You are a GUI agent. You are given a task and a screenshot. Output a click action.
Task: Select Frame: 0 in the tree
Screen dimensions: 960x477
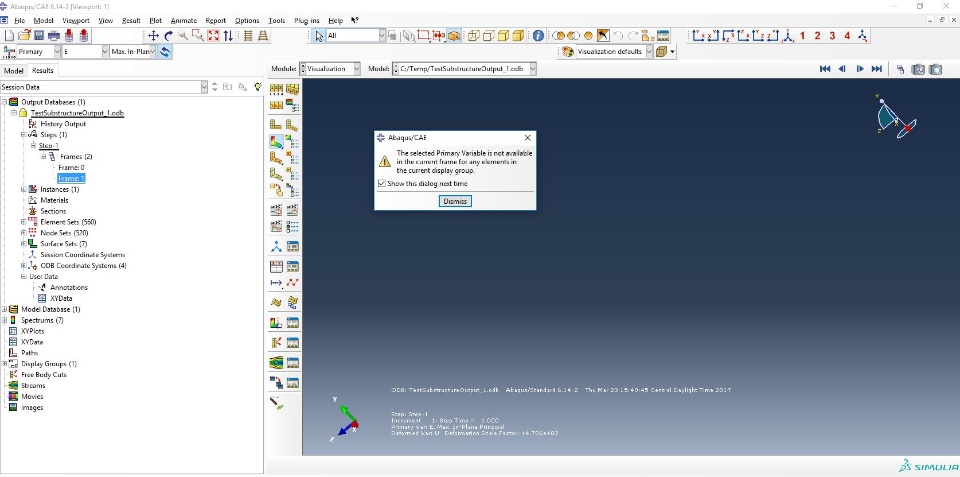pyautogui.click(x=71, y=167)
